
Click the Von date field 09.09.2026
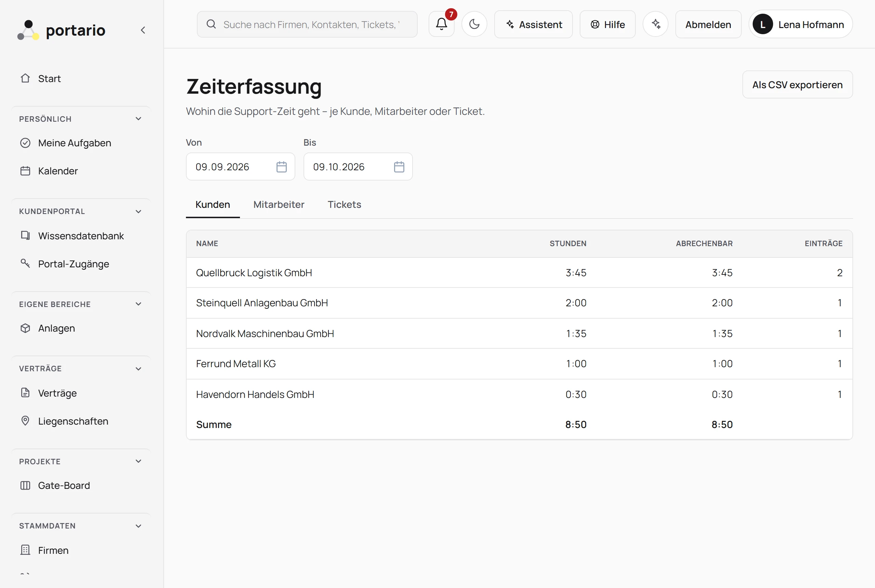click(240, 167)
